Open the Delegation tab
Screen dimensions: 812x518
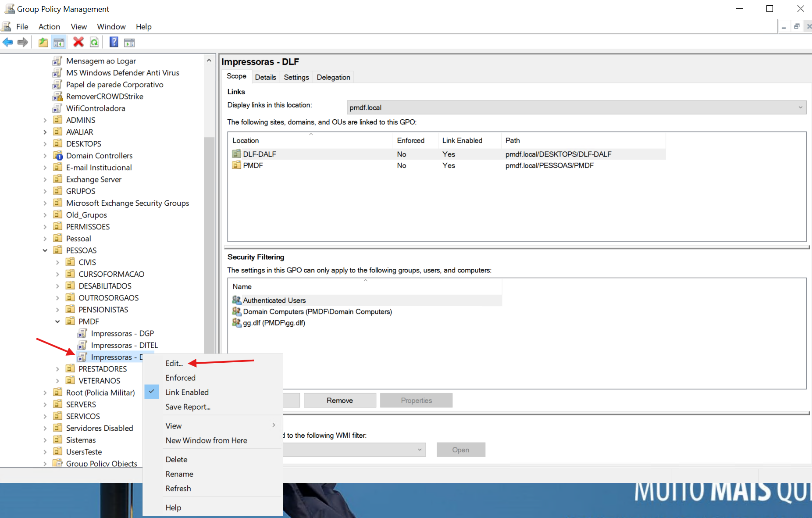point(333,77)
